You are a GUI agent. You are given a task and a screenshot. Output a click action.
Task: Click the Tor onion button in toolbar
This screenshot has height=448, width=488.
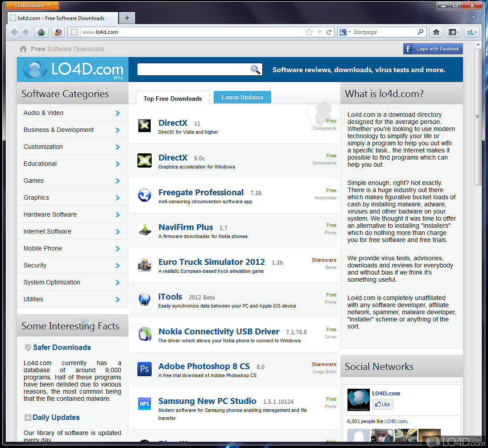point(41,32)
